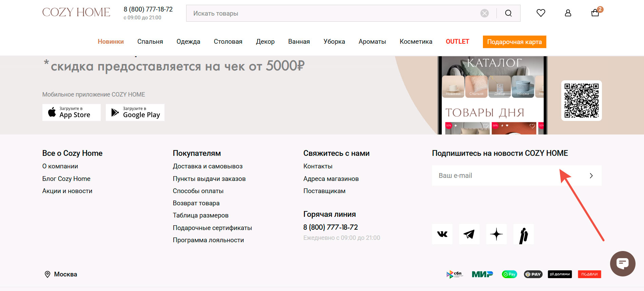Open the Одежда category
The image size is (644, 291).
188,42
